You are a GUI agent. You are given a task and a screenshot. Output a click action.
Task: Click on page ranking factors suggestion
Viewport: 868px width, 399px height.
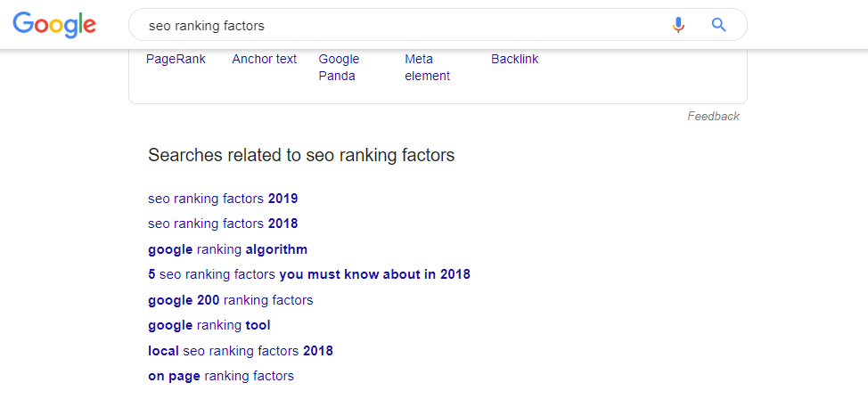click(x=220, y=376)
